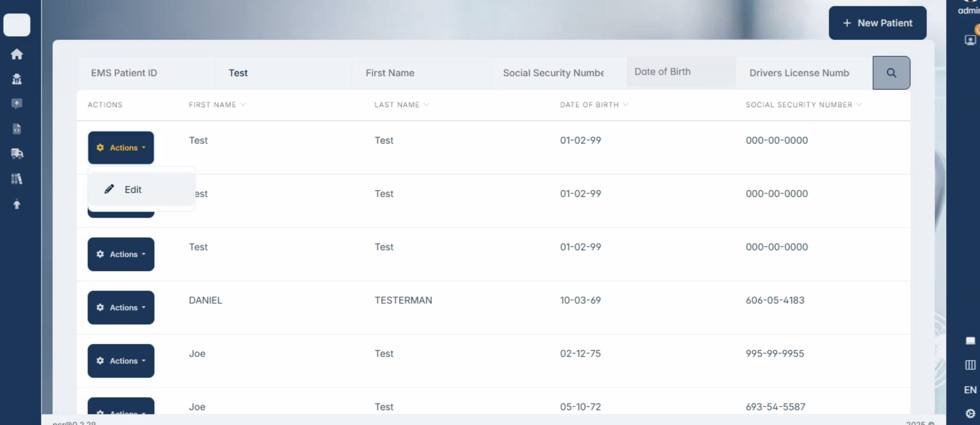Image resolution: width=980 pixels, height=425 pixels.
Task: Sort by Social Security Number column header
Action: pyautogui.click(x=799, y=105)
